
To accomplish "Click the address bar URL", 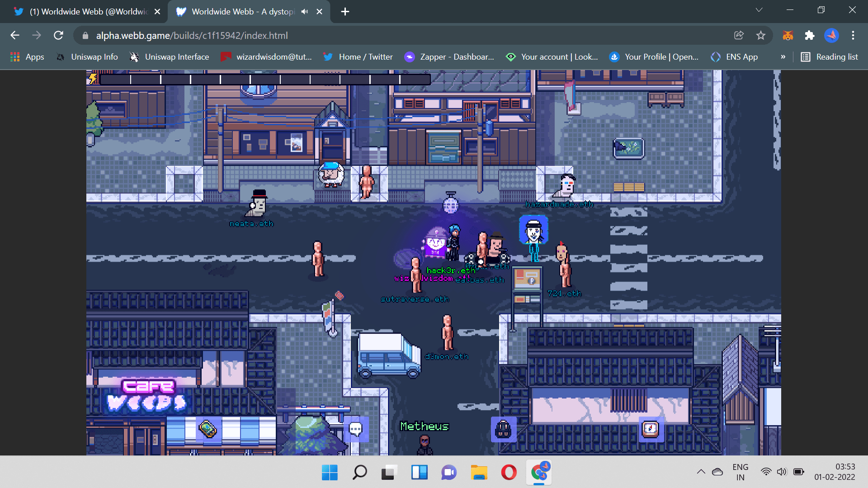I will pyautogui.click(x=192, y=35).
